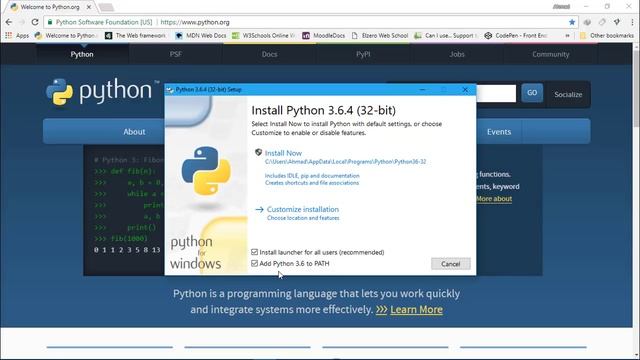Select the Jobs top navigation tab
This screenshot has height=360, width=640.
pyautogui.click(x=457, y=54)
